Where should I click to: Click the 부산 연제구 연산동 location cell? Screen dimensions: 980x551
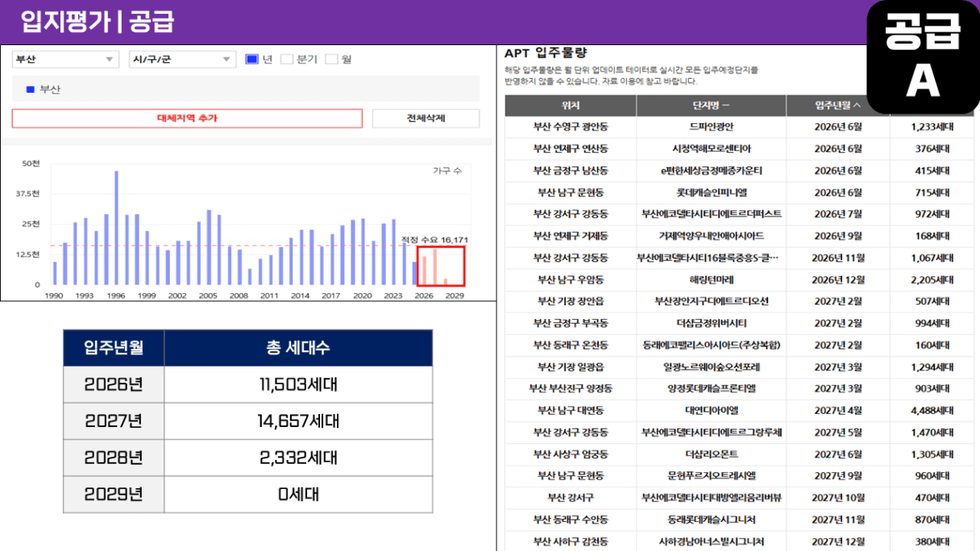tap(571, 149)
